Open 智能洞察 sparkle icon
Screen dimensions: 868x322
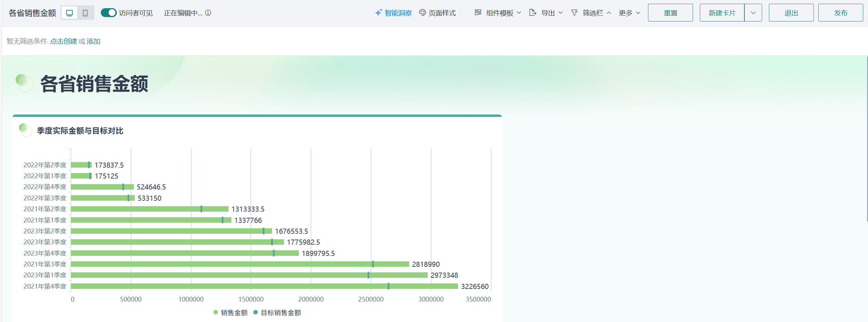pyautogui.click(x=378, y=13)
